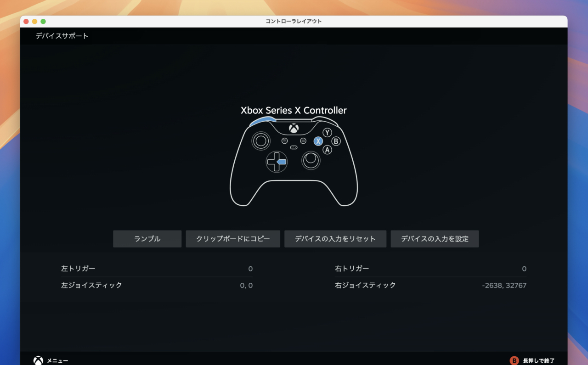Click the right bumper on controller diagram
The width and height of the screenshot is (588, 365).
(x=325, y=121)
